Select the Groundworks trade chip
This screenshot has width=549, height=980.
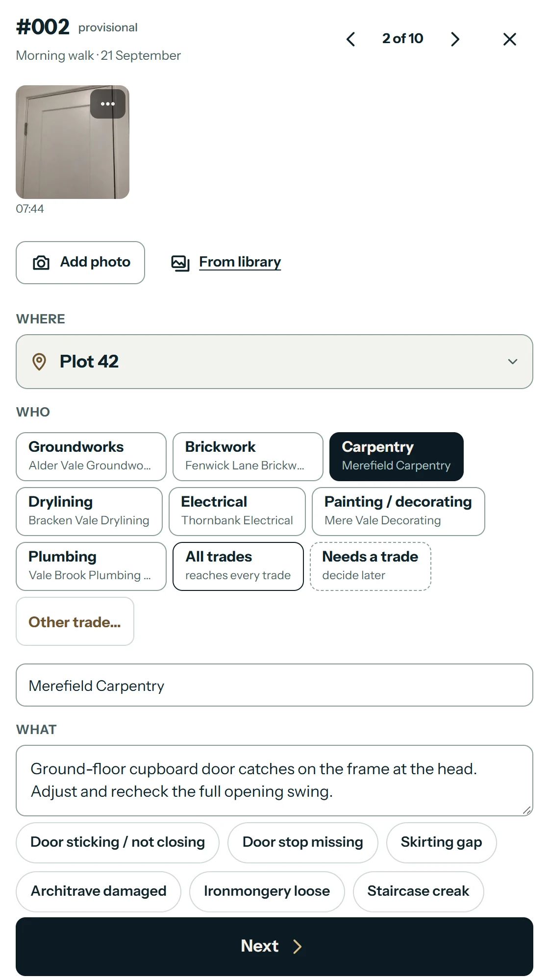pos(91,457)
